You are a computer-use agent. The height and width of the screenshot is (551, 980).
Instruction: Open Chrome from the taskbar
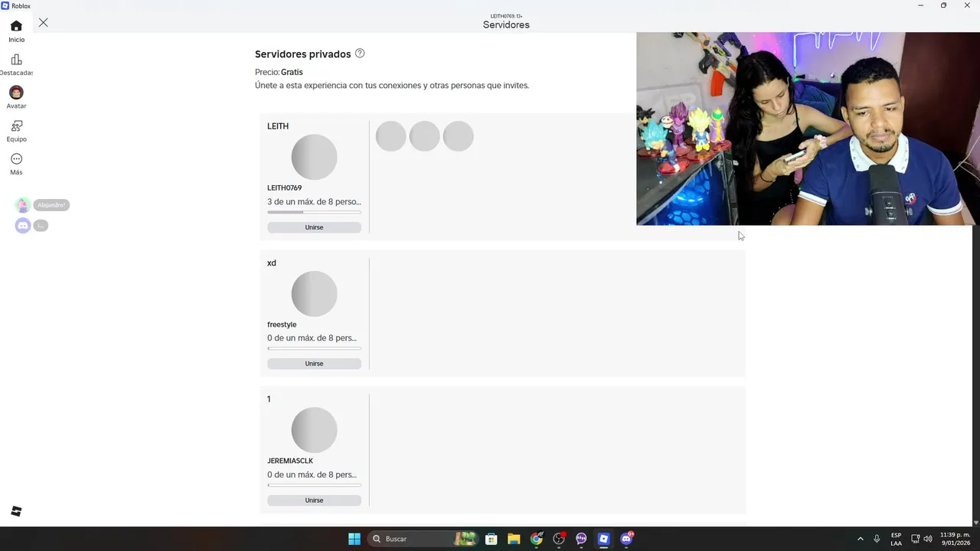(x=537, y=539)
